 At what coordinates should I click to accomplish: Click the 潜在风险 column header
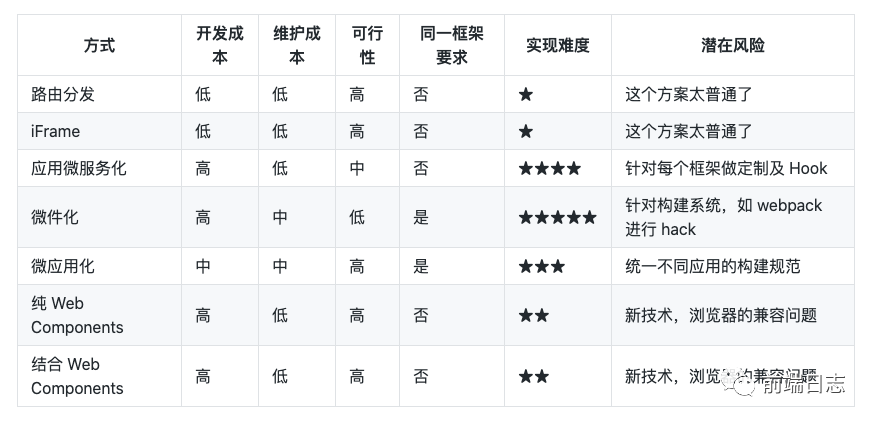tap(732, 45)
